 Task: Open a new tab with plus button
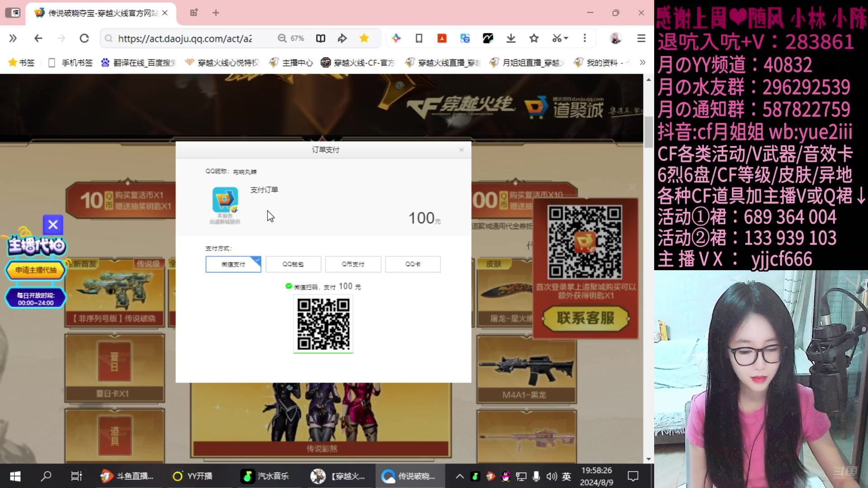pos(216,13)
